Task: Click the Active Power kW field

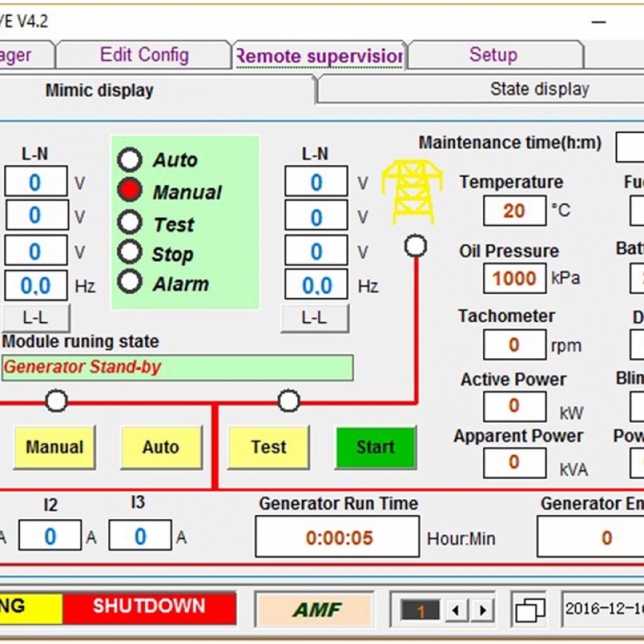Action: (515, 407)
